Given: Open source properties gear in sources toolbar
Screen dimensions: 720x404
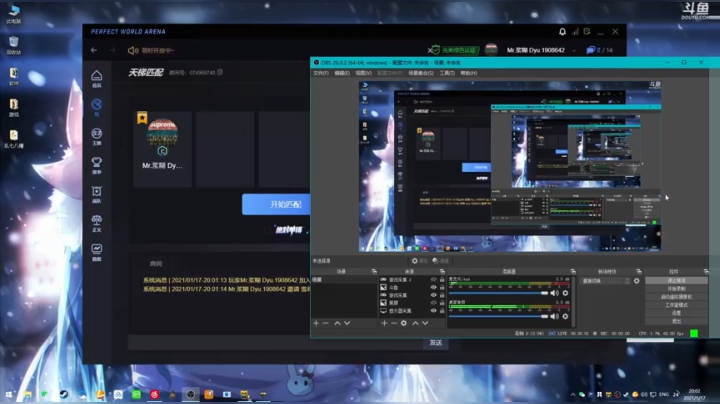Looking at the screenshot, I should click(404, 323).
